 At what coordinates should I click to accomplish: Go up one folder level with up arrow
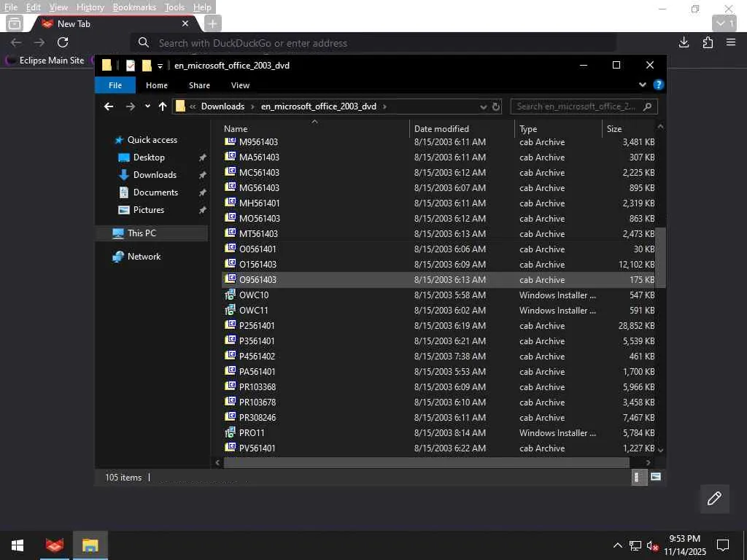point(163,106)
